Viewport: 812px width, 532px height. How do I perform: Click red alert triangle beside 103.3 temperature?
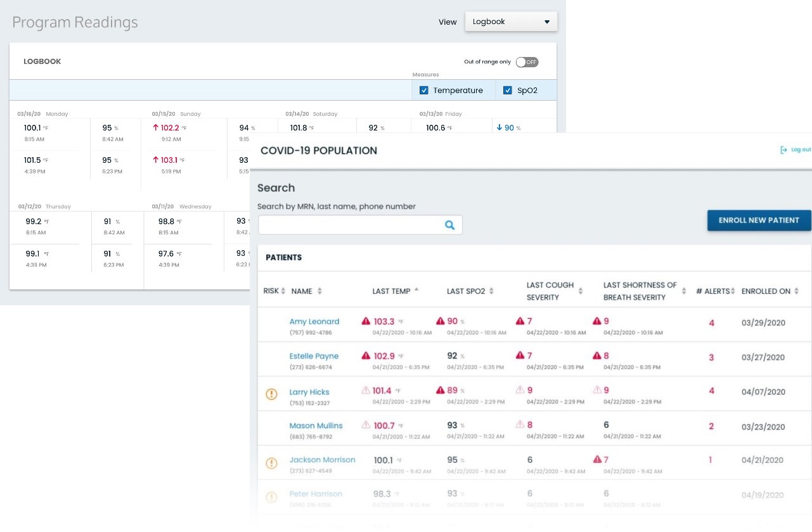[x=366, y=322]
